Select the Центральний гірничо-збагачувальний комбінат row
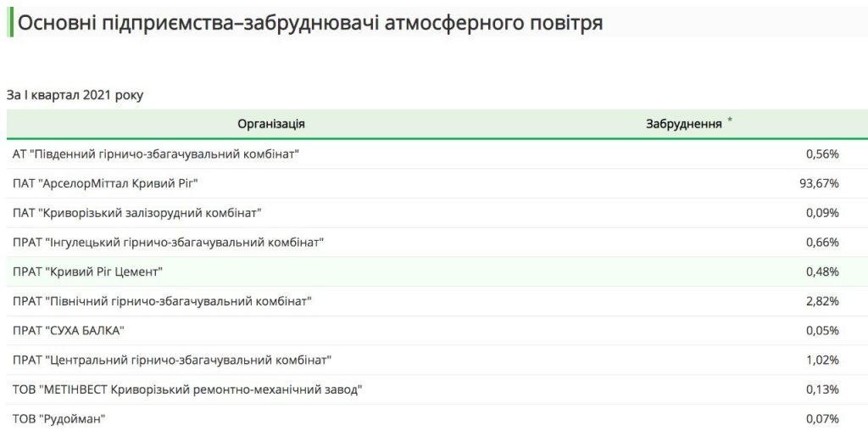This screenshot has height=431, width=868. coord(437,360)
